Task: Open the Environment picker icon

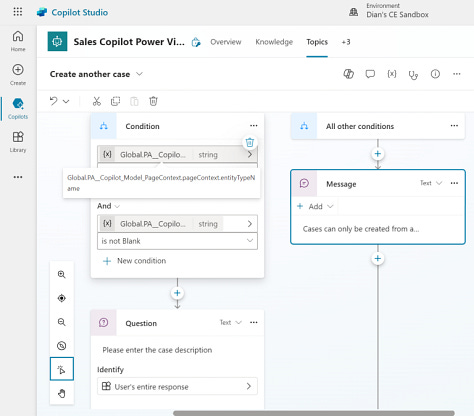Action: click(x=353, y=12)
